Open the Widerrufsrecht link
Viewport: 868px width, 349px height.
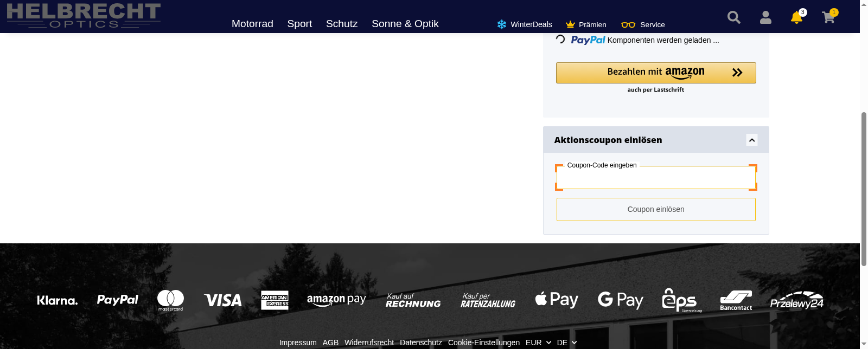[369, 342]
